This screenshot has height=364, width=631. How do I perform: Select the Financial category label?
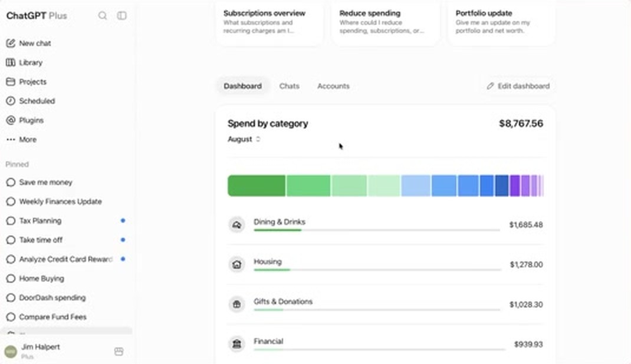pyautogui.click(x=268, y=341)
